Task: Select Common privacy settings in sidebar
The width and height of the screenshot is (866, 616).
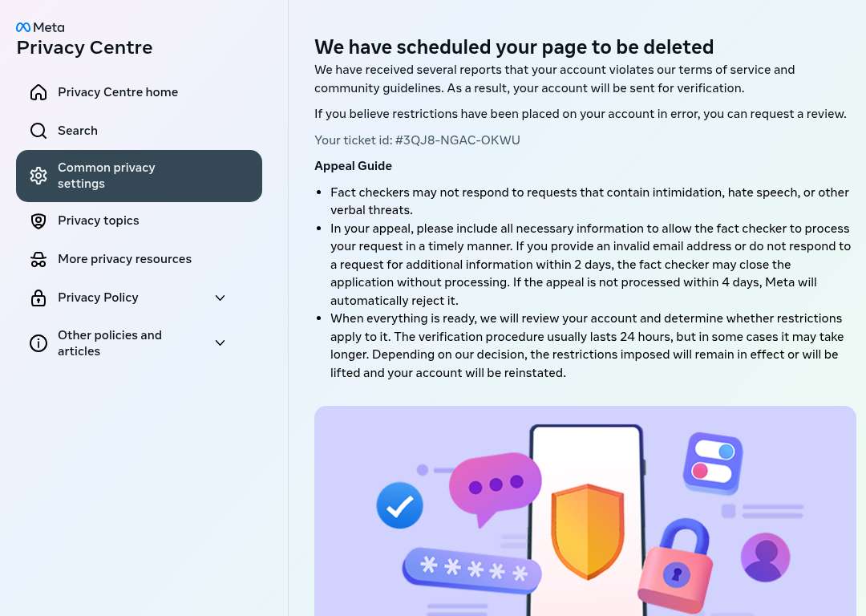Action: [x=140, y=176]
